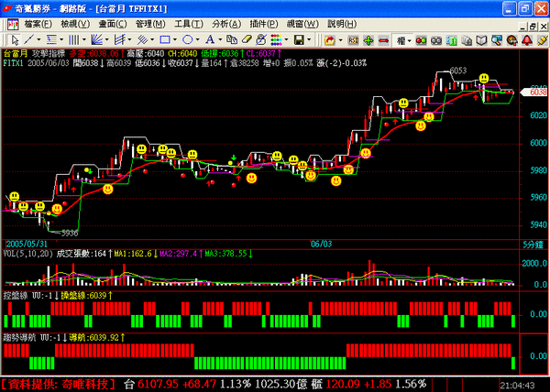This screenshot has width=550, height=392.
Task: Open the text tool dropdown
Action: (220, 40)
